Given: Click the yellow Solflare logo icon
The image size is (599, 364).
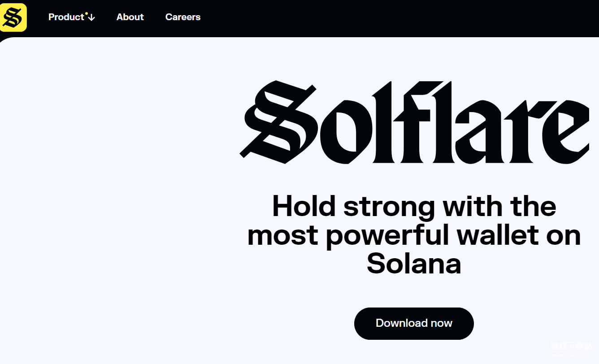Looking at the screenshot, I should tap(13, 17).
